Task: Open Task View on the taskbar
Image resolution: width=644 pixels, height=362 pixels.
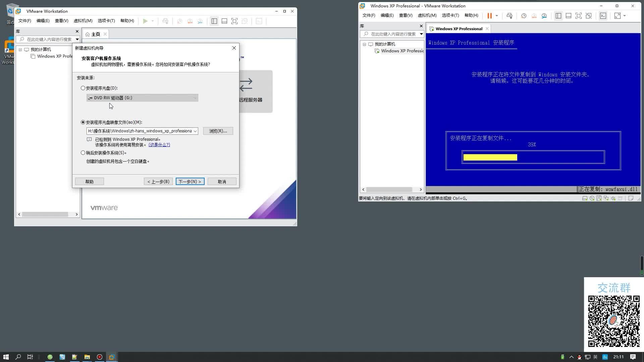Action: pos(30,357)
